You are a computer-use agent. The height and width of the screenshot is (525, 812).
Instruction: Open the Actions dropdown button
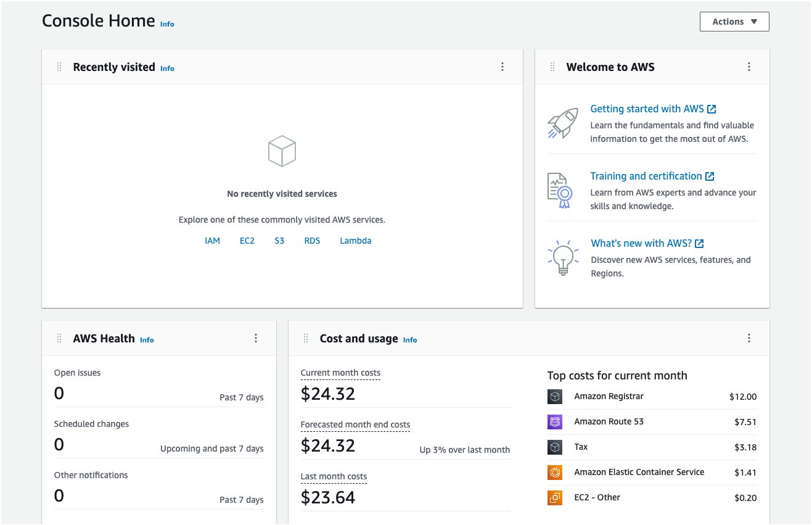pos(734,22)
